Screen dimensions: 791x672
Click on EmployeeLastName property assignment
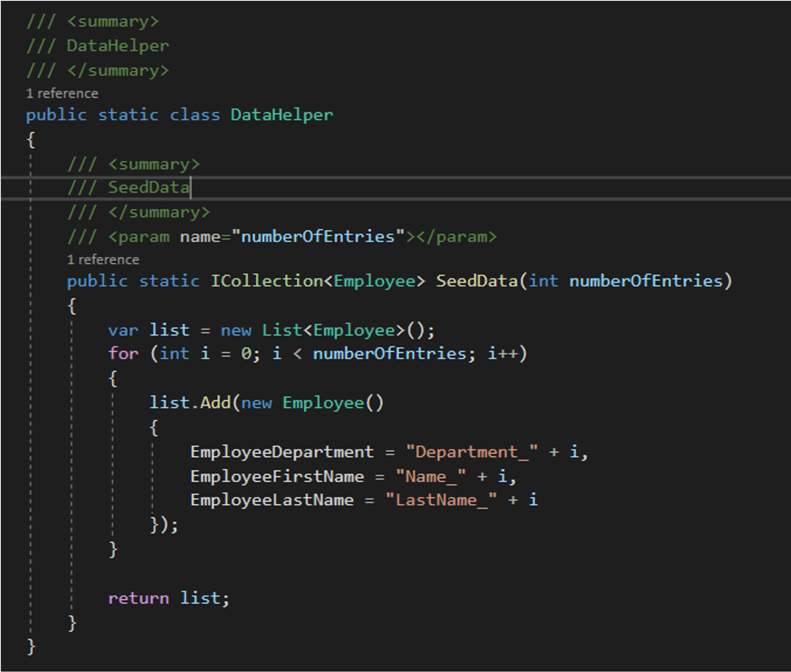pyautogui.click(x=272, y=500)
